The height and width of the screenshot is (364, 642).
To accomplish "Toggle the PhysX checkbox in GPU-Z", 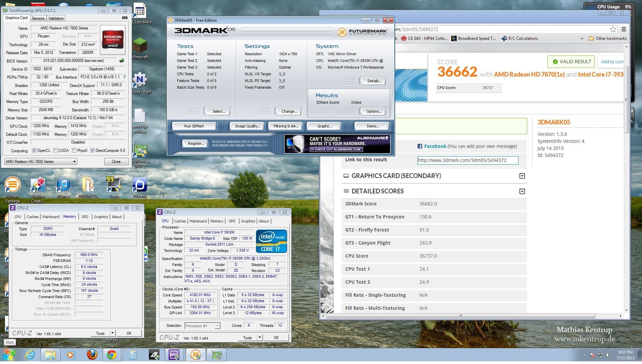I will pyautogui.click(x=74, y=151).
